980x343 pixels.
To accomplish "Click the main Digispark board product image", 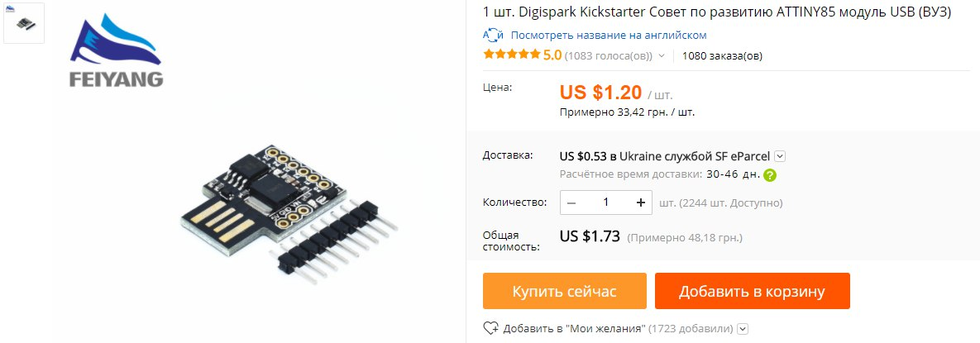I will pos(289,211).
